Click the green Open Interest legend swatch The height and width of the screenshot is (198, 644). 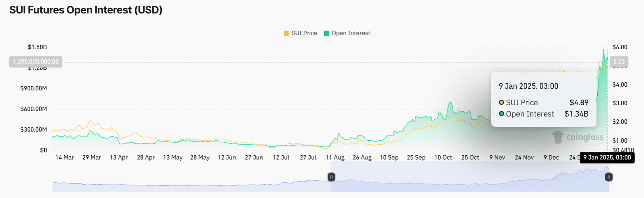pos(326,33)
